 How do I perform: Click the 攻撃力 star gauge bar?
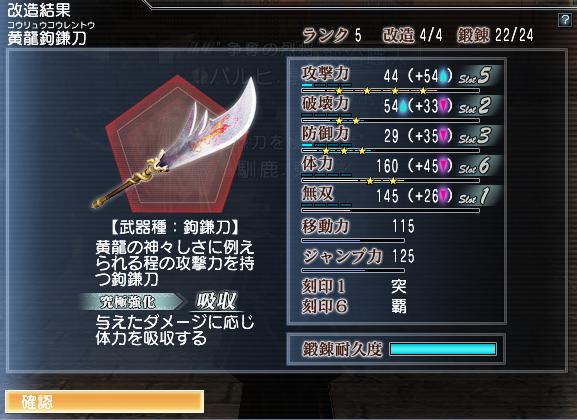pos(390,90)
